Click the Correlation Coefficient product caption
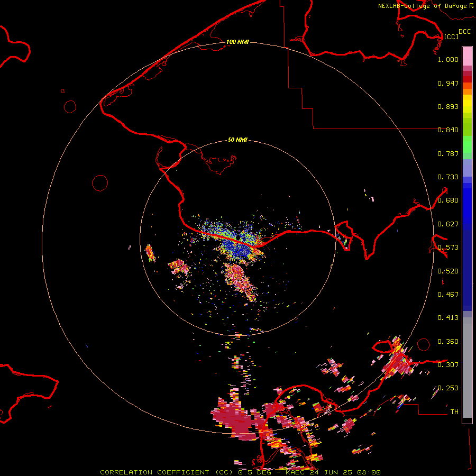The height and width of the screenshot is (476, 476). click(240, 472)
